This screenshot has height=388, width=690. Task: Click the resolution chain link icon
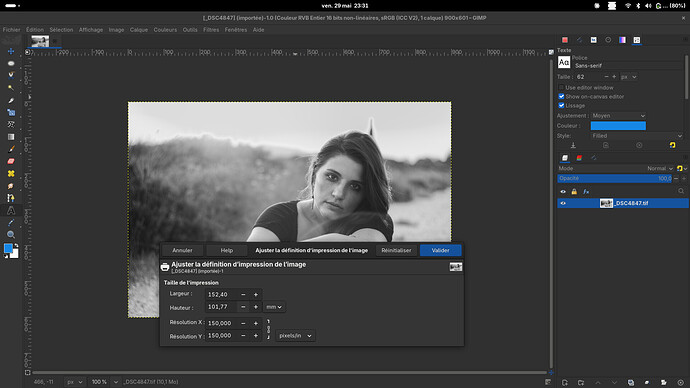[268, 329]
